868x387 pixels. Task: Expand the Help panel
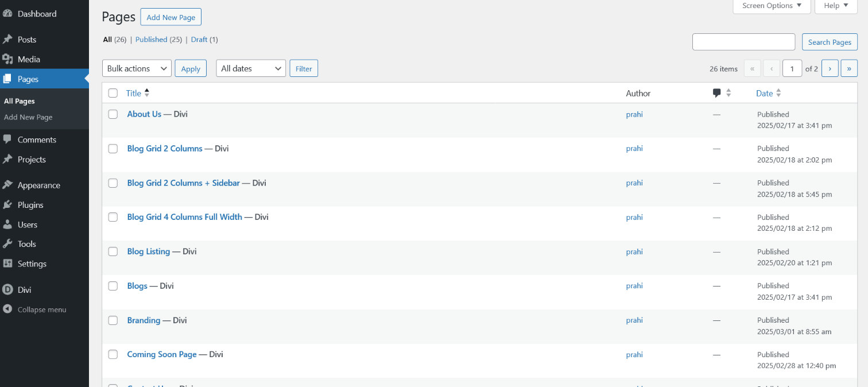[836, 6]
